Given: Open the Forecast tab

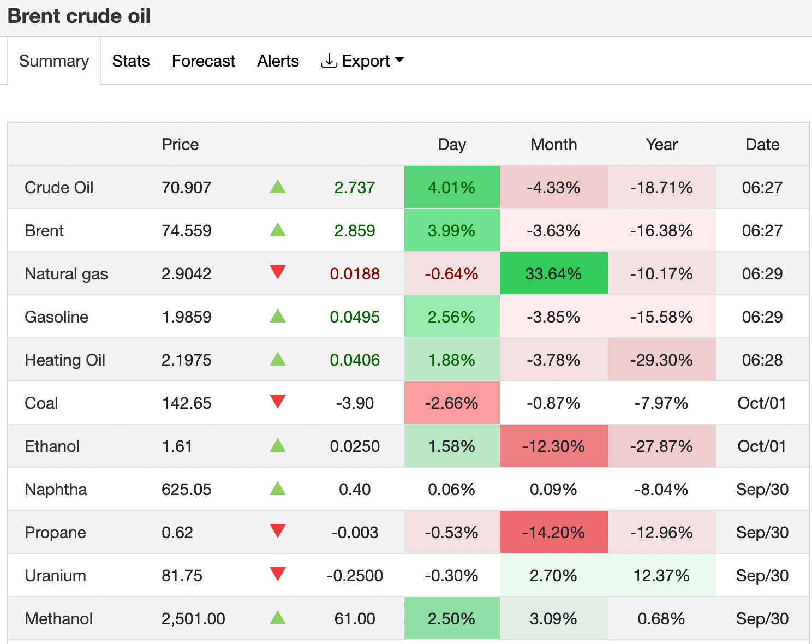Looking at the screenshot, I should coord(204,61).
